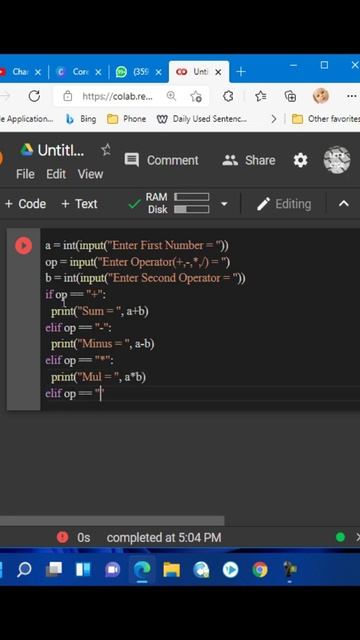The image size is (360, 640).
Task: Open the Edit menu
Action: click(x=56, y=174)
